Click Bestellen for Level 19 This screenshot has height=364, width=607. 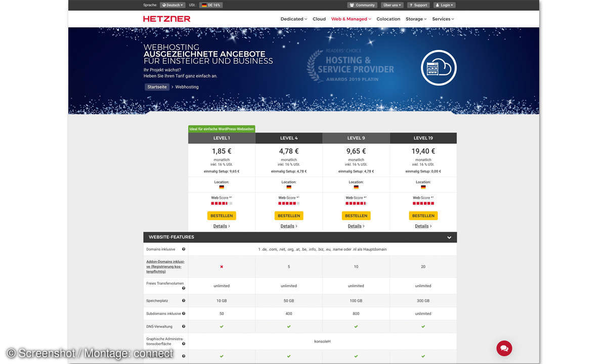pyautogui.click(x=423, y=215)
